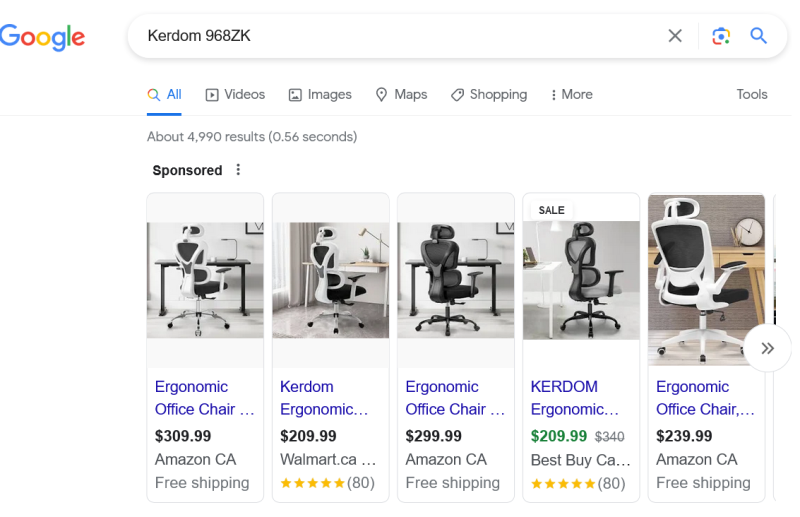Clear the search query with X icon
The width and height of the screenshot is (800, 517).
tap(674, 36)
